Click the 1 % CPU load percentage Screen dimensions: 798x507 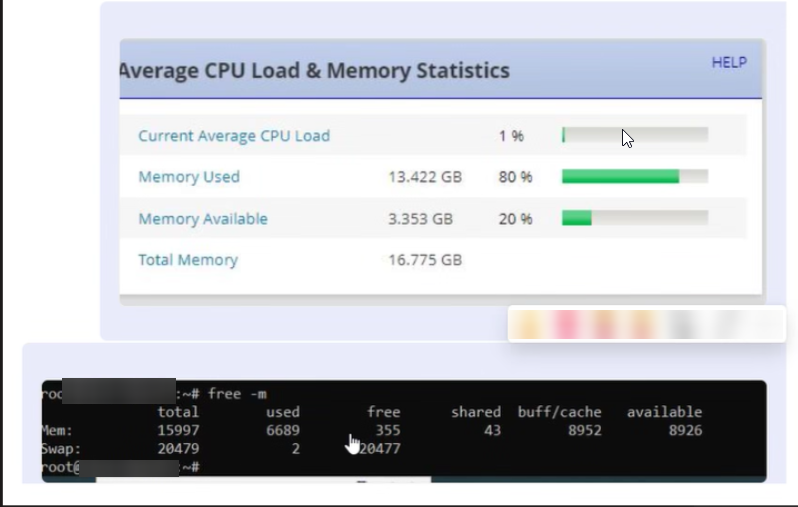click(x=511, y=136)
